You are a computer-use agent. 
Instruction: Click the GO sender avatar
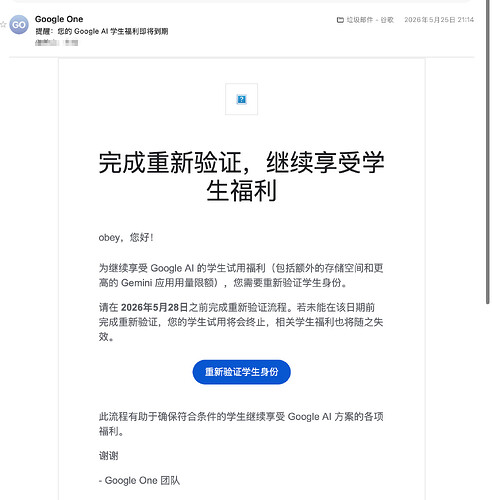[x=19, y=25]
